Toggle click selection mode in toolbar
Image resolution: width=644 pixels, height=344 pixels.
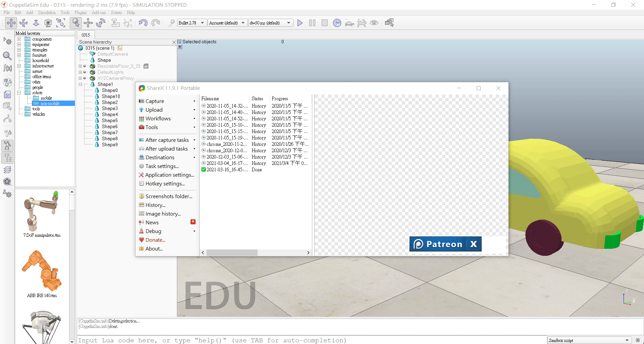[x=76, y=23]
